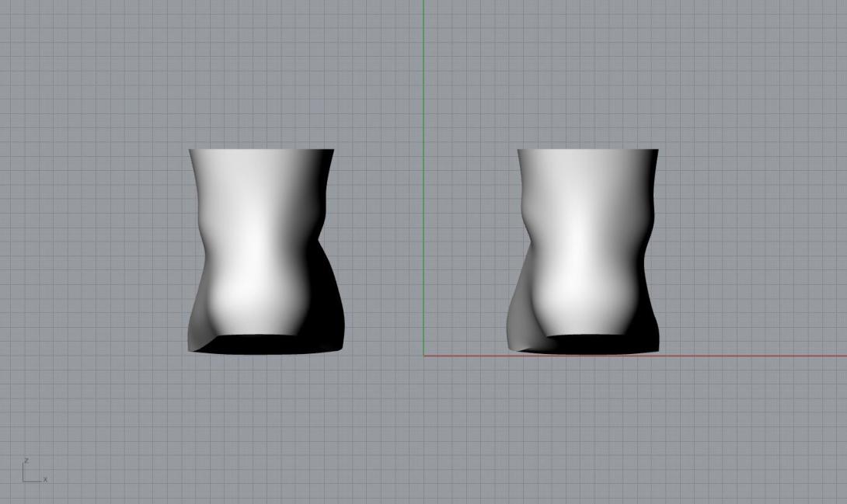The width and height of the screenshot is (847, 504).
Task: Click the bottom-right corner of right vase
Action: [656, 348]
